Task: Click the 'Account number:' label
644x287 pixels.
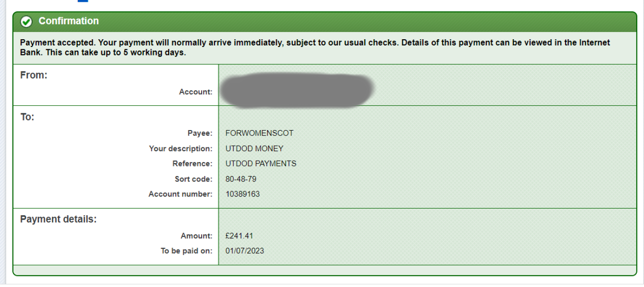Action: coord(180,194)
